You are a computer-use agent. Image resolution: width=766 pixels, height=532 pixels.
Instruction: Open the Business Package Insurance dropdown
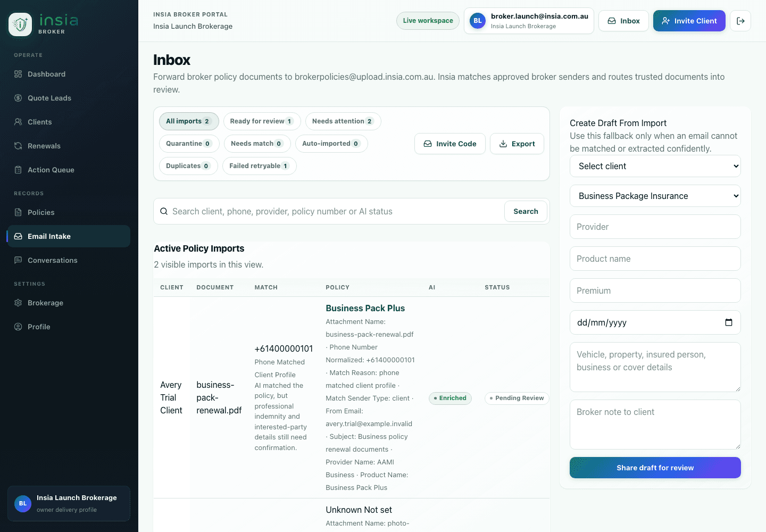pos(655,196)
